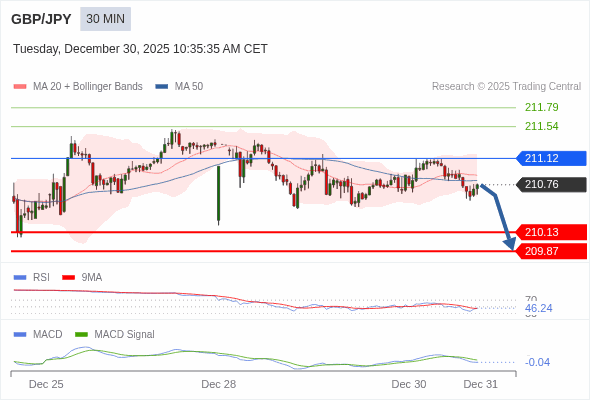Click the MACD Signal legend green swatch
Image resolution: width=590 pixels, height=400 pixels.
81,335
